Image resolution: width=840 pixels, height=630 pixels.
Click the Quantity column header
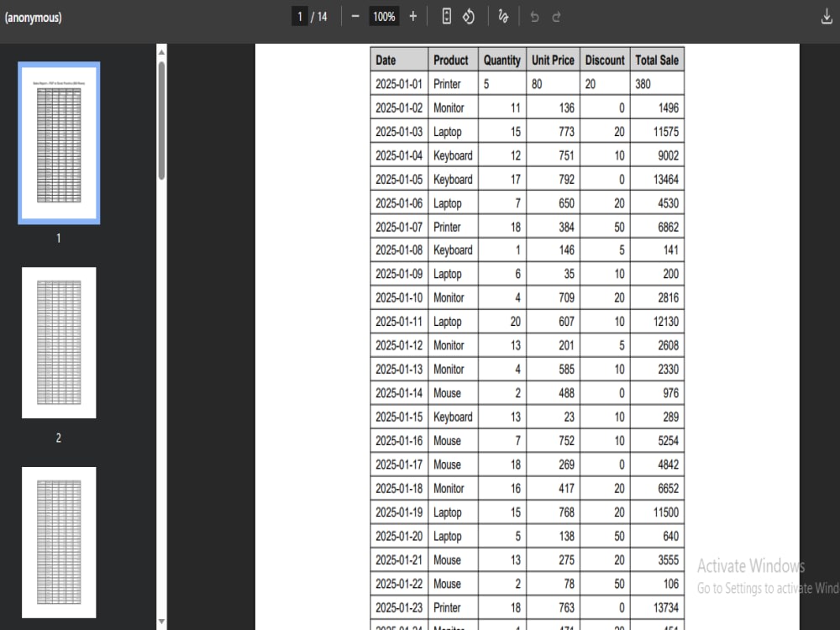coord(502,60)
